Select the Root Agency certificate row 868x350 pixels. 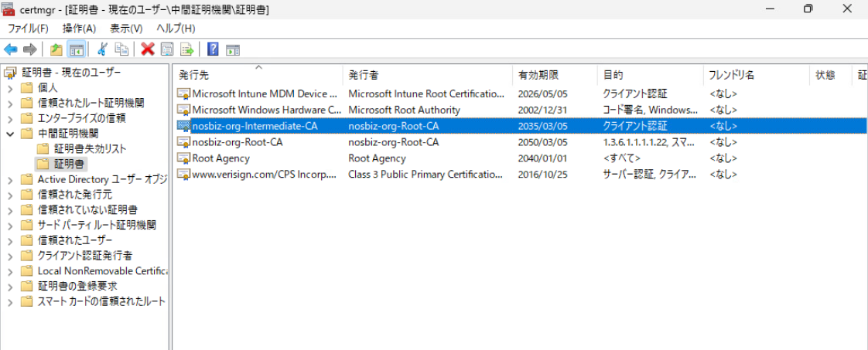[x=220, y=158]
